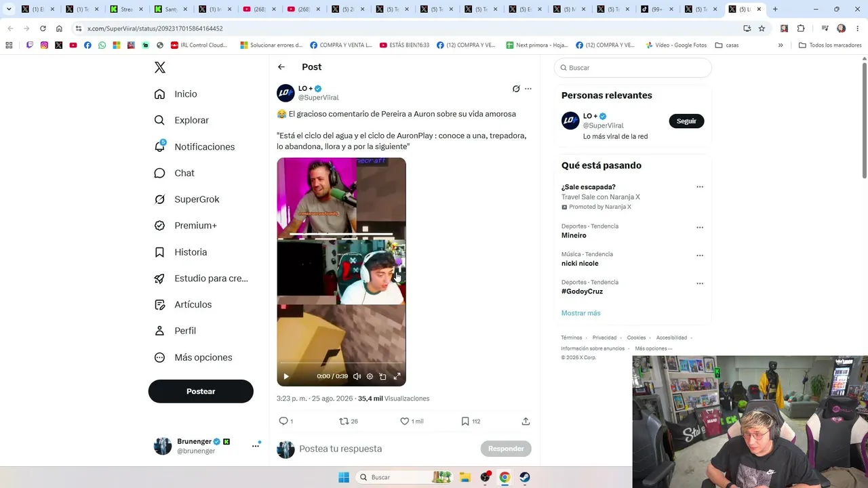Open video settings gear

[370, 376]
